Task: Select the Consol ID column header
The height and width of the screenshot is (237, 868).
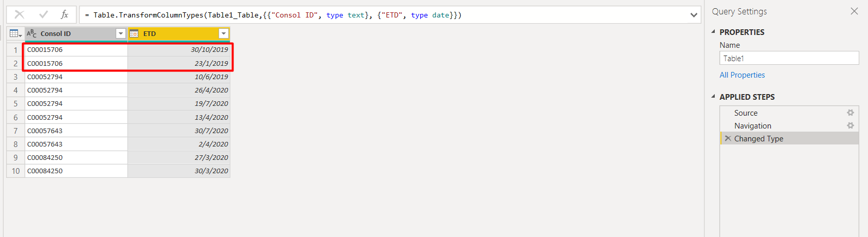Action: pos(76,33)
